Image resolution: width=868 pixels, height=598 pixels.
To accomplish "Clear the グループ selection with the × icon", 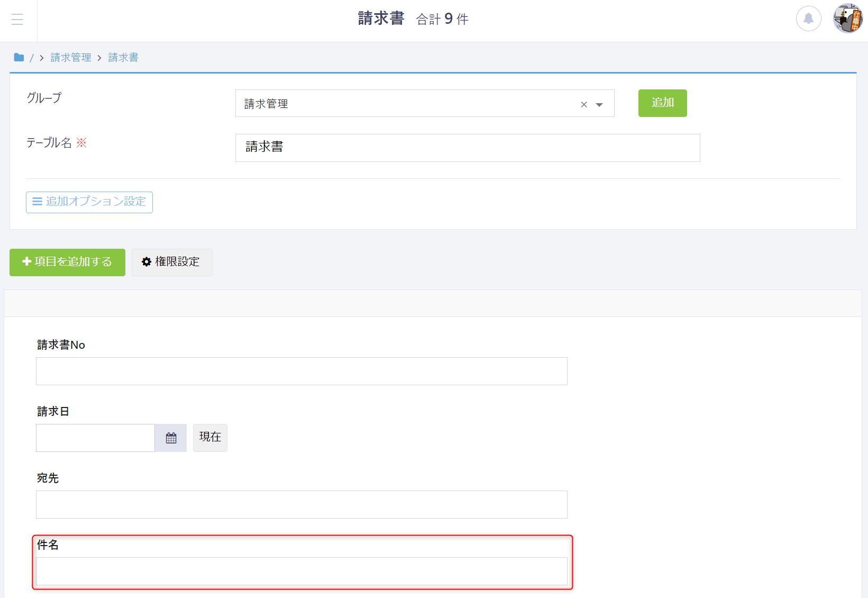I will pos(584,104).
